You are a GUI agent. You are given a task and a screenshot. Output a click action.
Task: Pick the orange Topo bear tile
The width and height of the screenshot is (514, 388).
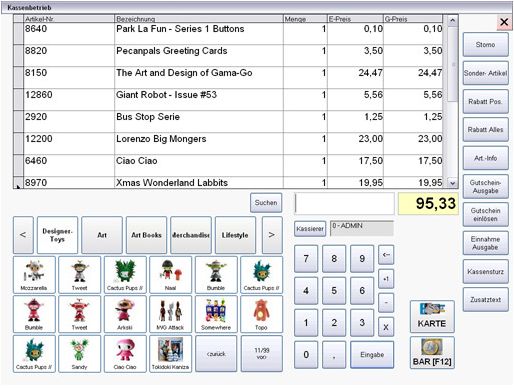(261, 314)
